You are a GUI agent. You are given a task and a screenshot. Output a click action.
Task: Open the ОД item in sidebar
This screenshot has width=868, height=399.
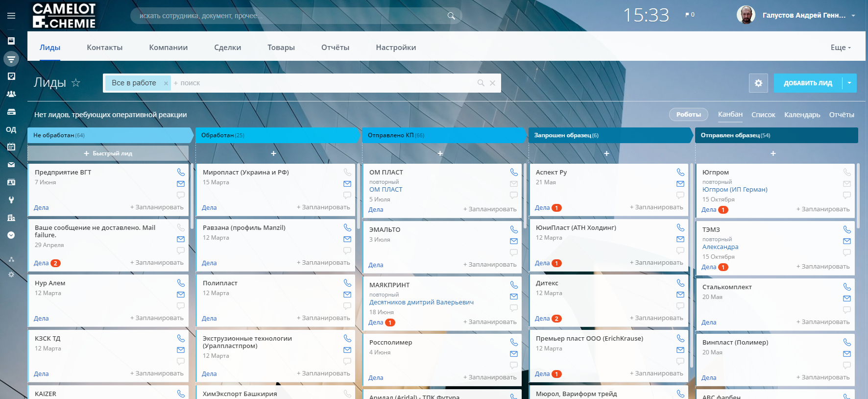click(11, 129)
